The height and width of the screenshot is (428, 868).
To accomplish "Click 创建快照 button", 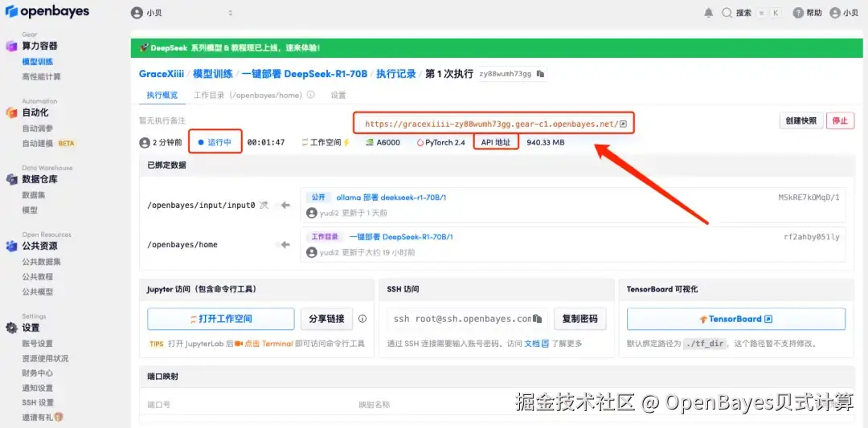I will pyautogui.click(x=800, y=121).
